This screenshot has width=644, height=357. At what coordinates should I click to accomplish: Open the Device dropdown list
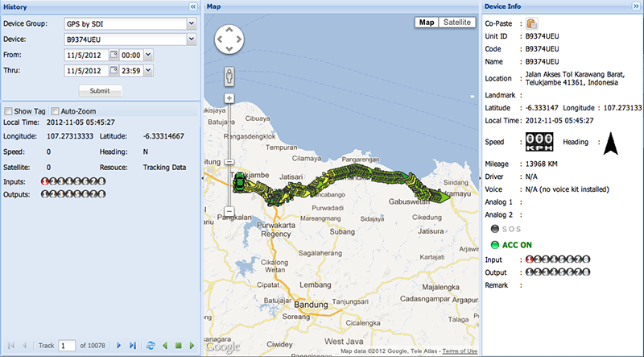(x=191, y=39)
